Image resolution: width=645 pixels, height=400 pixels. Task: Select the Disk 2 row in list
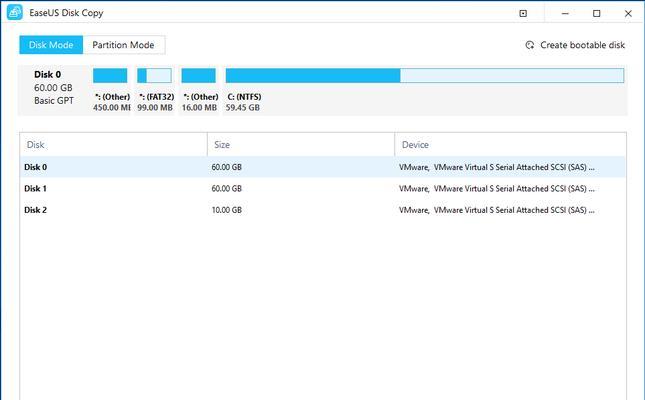click(323, 210)
